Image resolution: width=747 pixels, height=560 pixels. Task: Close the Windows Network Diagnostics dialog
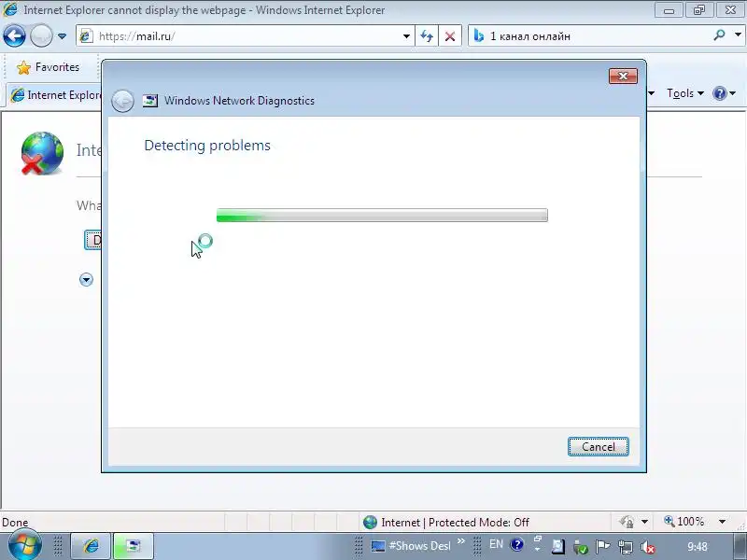tap(623, 77)
